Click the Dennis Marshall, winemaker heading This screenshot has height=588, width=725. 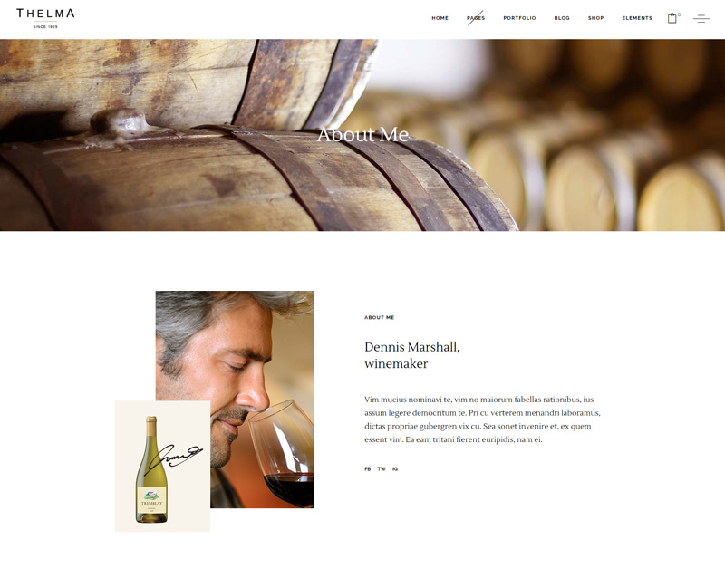click(x=412, y=355)
